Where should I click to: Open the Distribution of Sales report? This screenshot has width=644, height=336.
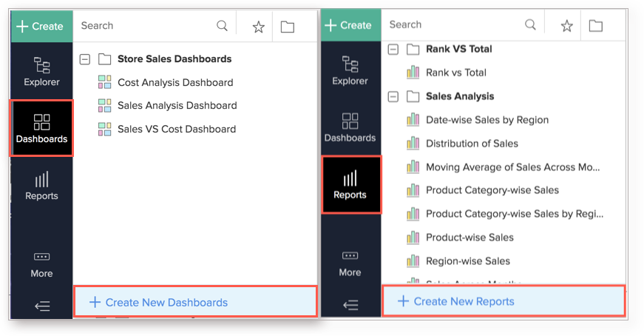tap(472, 144)
